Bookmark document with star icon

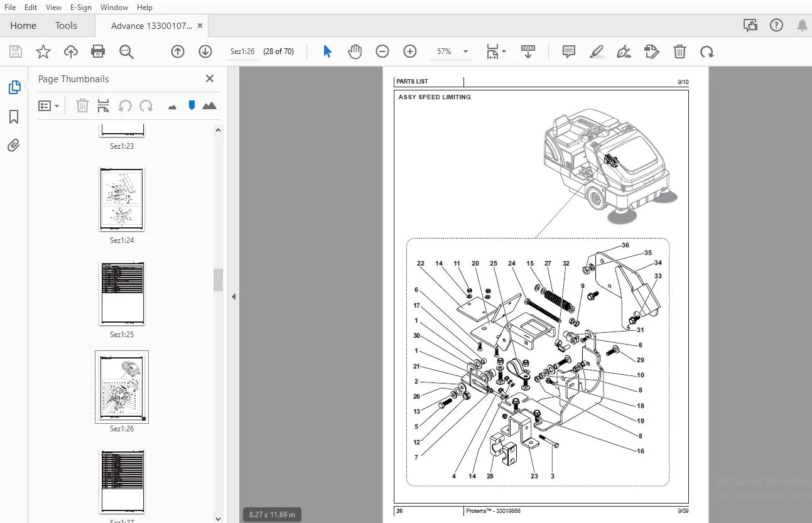pos(43,51)
